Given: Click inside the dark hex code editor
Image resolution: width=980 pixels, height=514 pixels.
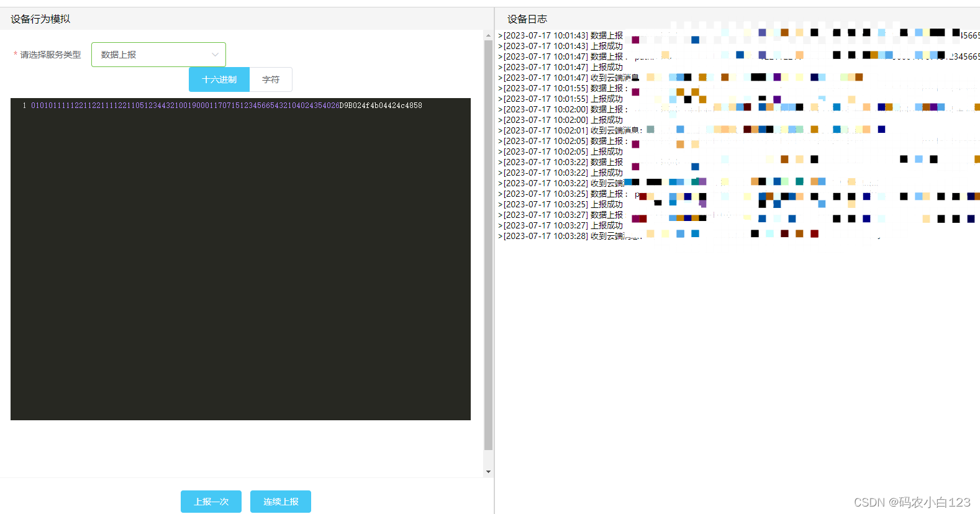Looking at the screenshot, I should pyautogui.click(x=240, y=259).
